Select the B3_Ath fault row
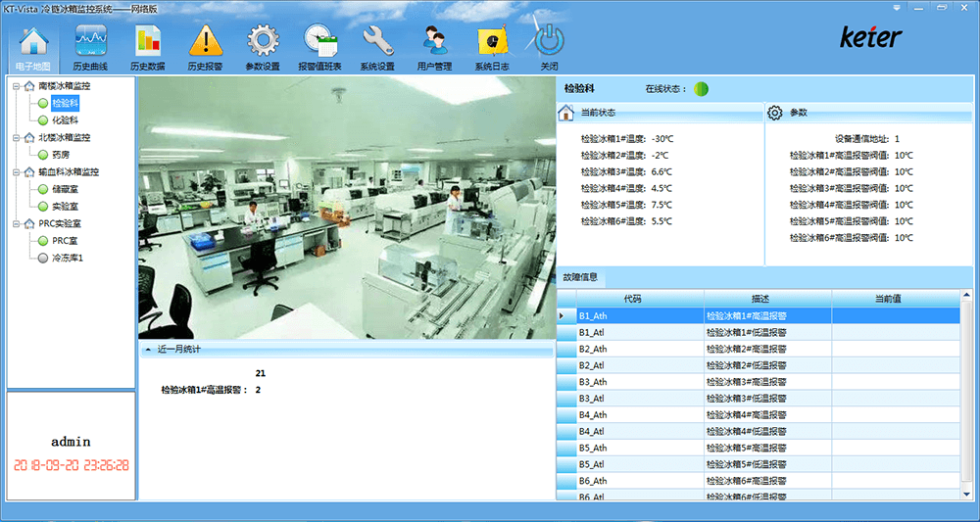Screen dimensions: 980x522 759,382
